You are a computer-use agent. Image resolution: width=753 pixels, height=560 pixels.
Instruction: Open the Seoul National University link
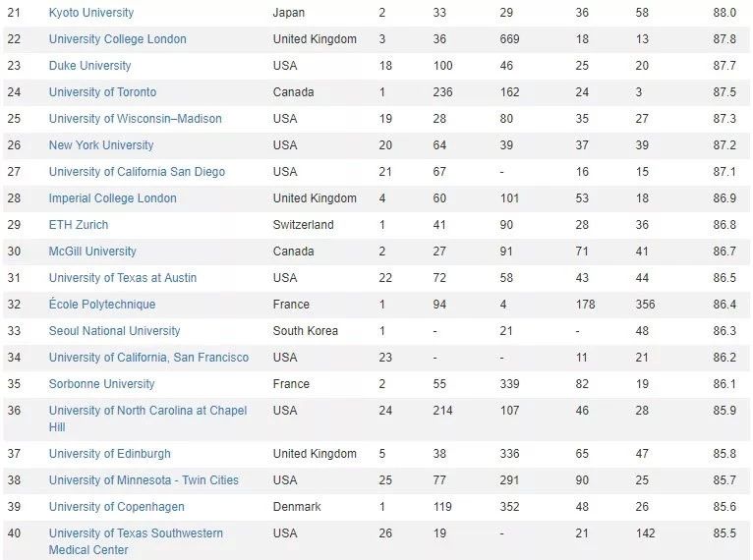coord(115,331)
